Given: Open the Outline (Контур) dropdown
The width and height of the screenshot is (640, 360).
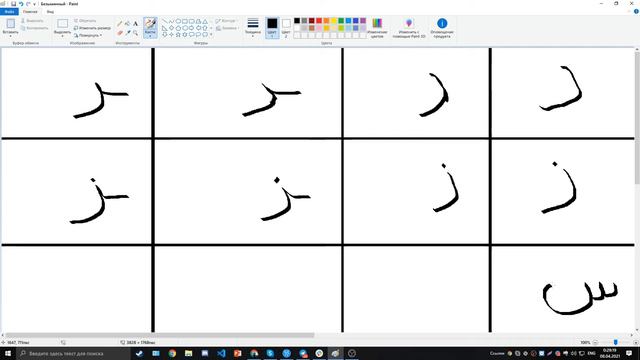Looking at the screenshot, I should tap(226, 21).
